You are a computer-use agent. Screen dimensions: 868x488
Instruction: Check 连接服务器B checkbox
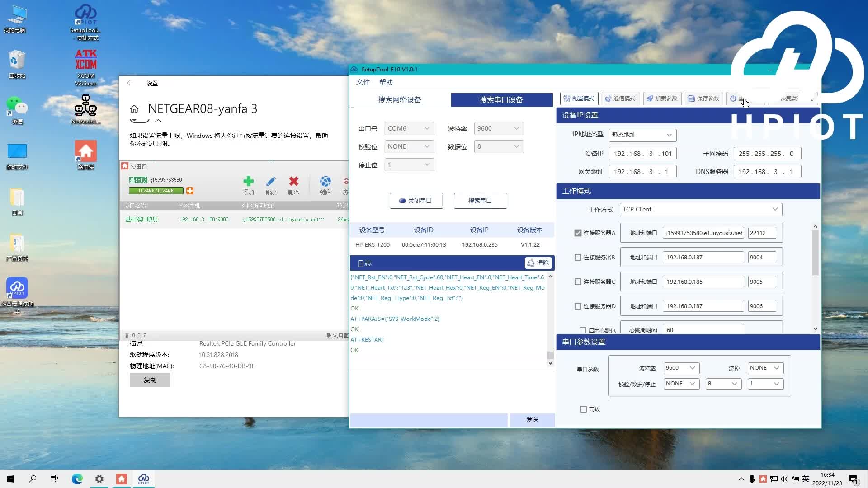[x=578, y=258]
